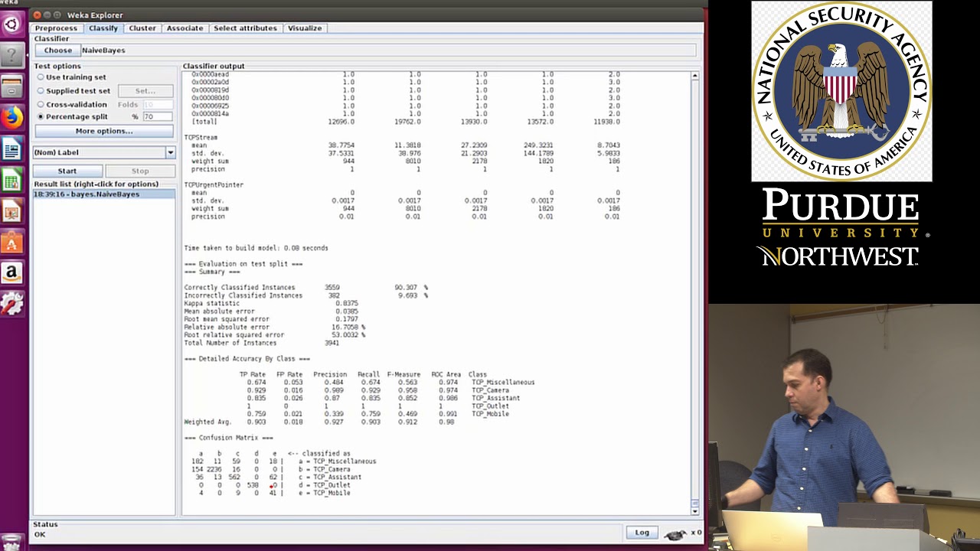The image size is (980, 551).
Task: Open the Ubuntu Dash search icon
Action: pyautogui.click(x=11, y=24)
